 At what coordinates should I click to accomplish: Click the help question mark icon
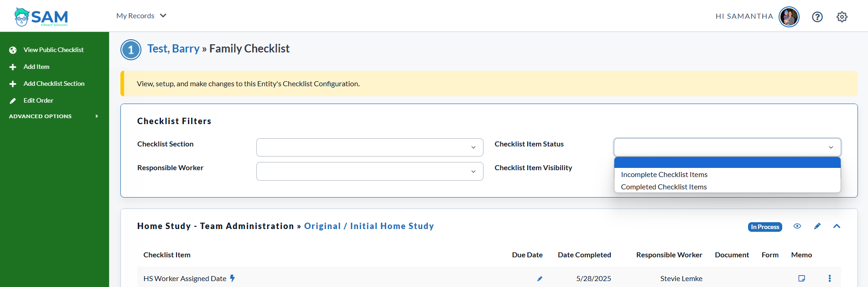tap(817, 17)
